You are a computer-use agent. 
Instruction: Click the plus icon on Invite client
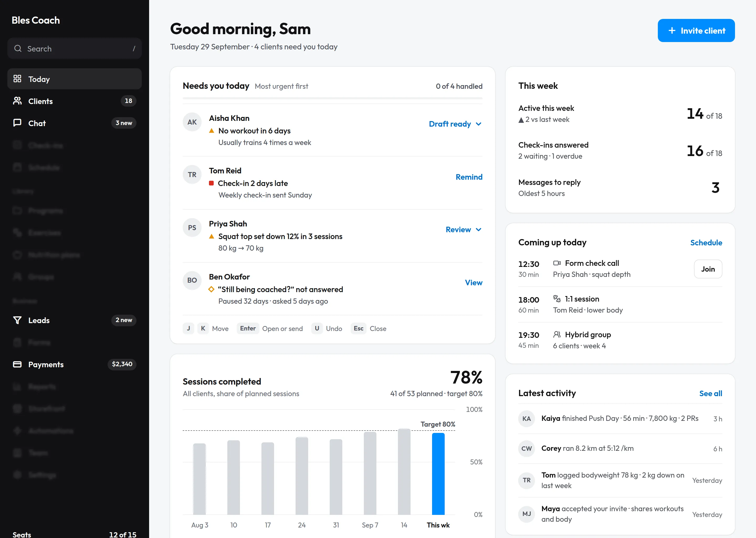tap(672, 30)
